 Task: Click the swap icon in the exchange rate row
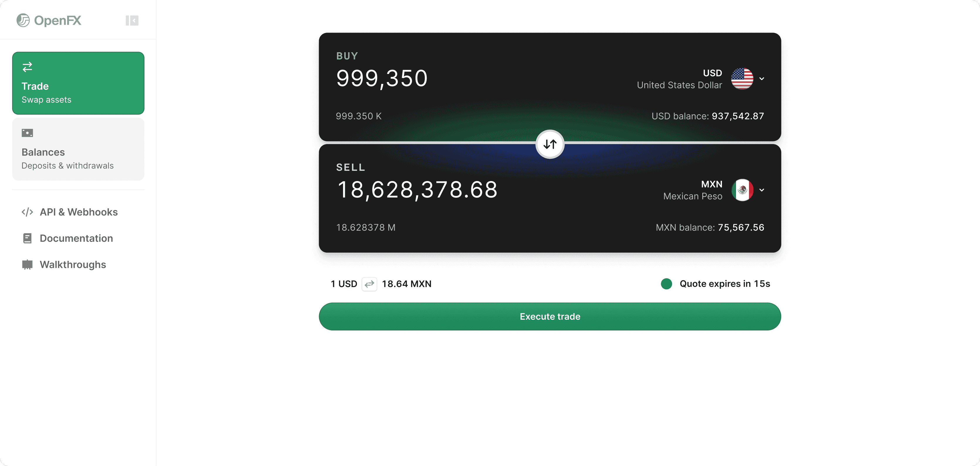point(369,284)
